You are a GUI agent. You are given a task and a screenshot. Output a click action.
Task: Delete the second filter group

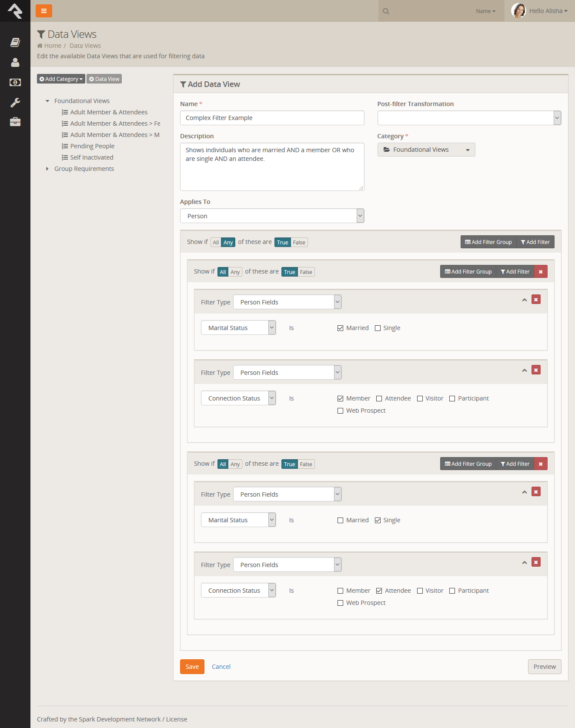coord(541,464)
